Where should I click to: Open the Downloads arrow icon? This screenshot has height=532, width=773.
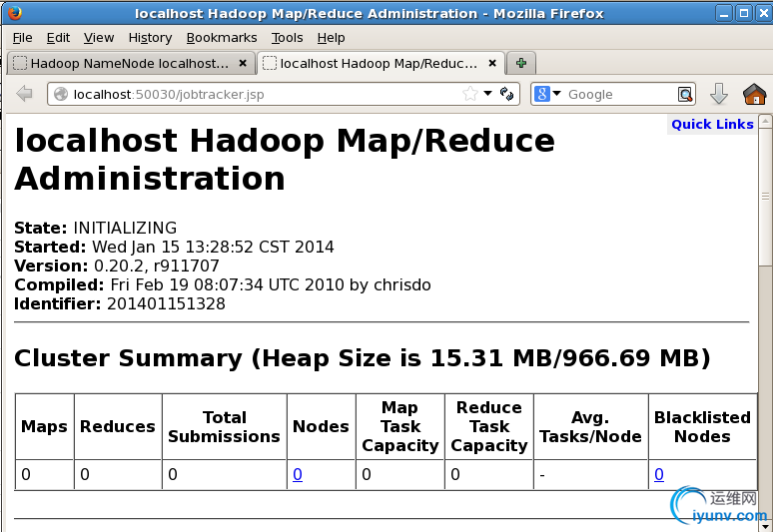719,94
